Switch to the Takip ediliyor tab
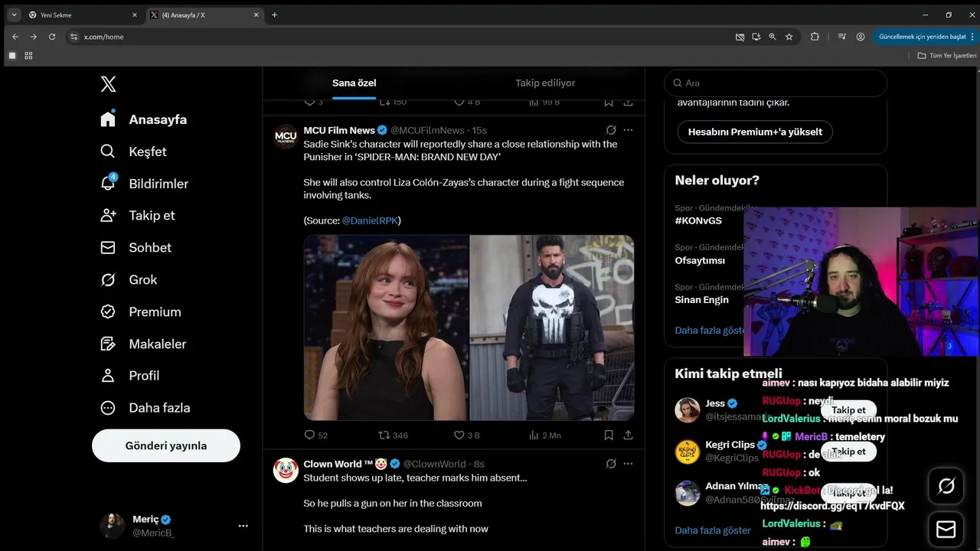The height and width of the screenshot is (551, 980). tap(545, 83)
